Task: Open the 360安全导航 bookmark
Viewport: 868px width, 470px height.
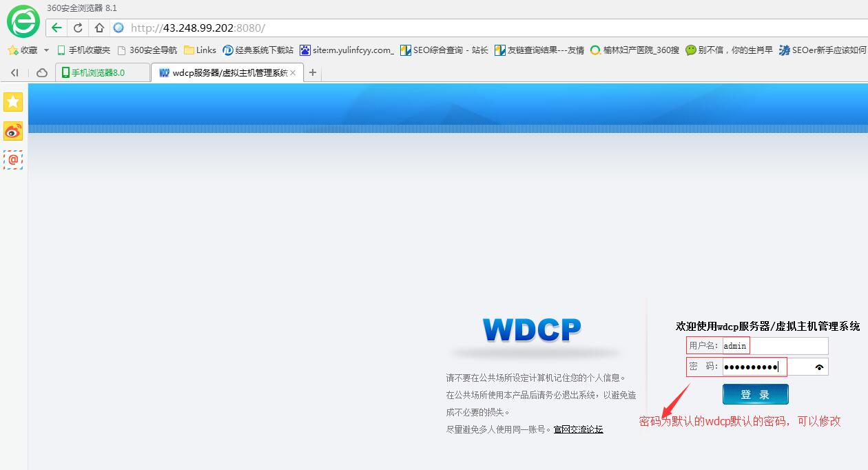Action: click(x=147, y=50)
